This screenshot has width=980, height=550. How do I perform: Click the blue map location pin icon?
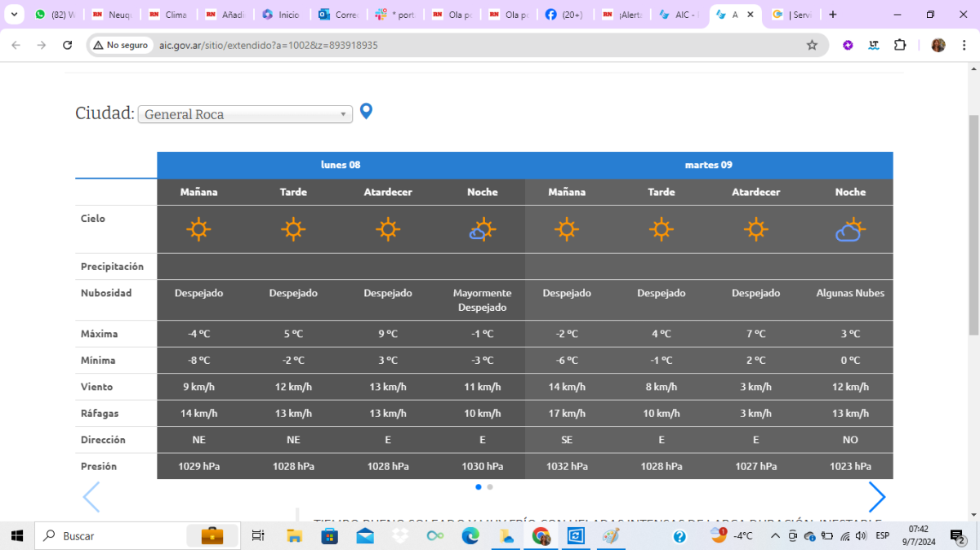366,111
